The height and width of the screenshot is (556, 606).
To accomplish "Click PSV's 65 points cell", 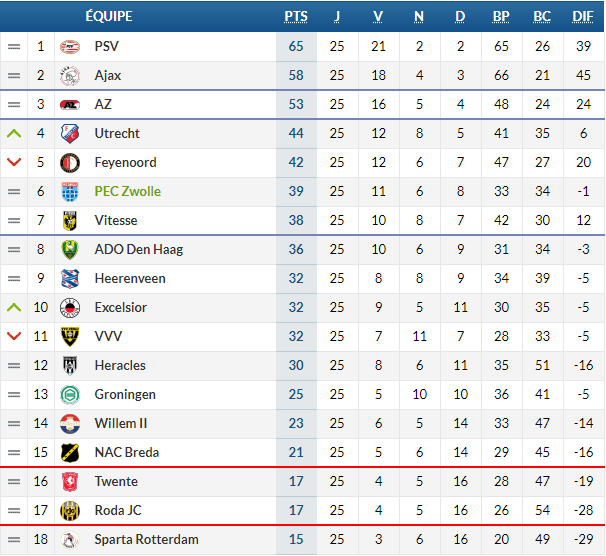I will tap(296, 46).
